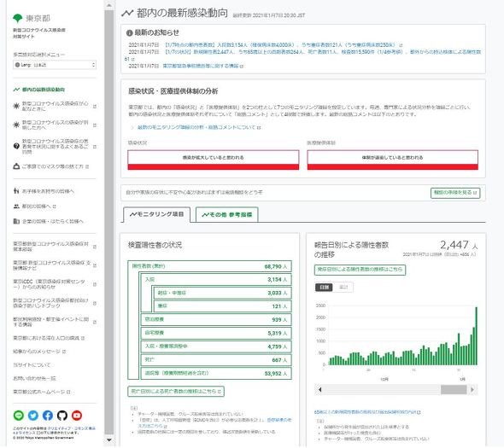504x448 pixels.
Task: Open the Lang language selection dropdown
Action: point(55,65)
